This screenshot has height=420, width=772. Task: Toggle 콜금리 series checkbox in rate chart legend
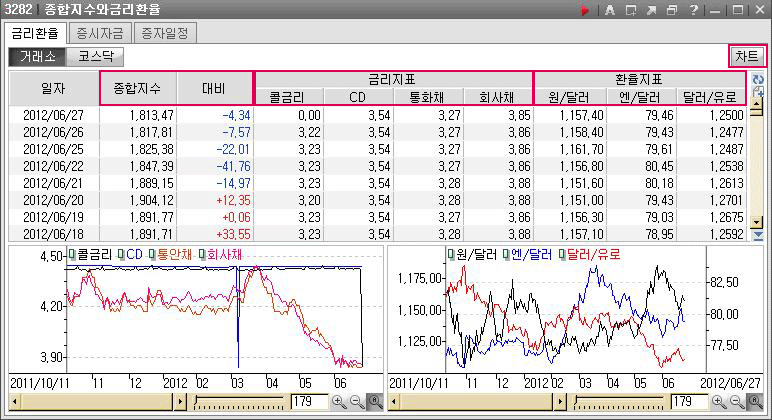(72, 255)
